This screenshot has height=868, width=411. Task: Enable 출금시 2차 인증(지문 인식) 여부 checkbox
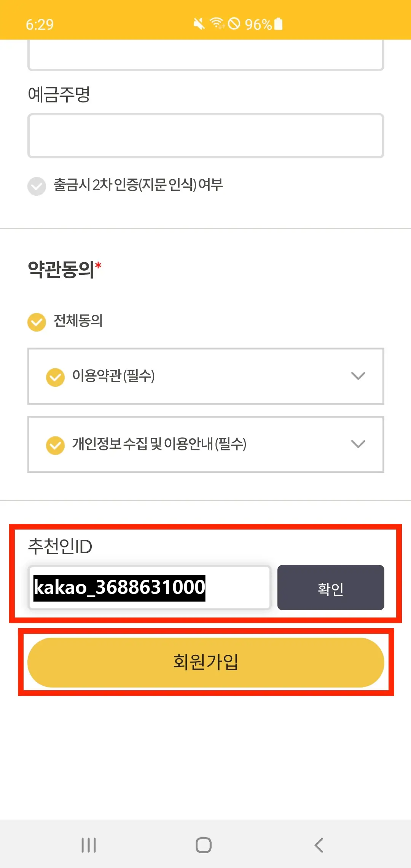pyautogui.click(x=37, y=186)
